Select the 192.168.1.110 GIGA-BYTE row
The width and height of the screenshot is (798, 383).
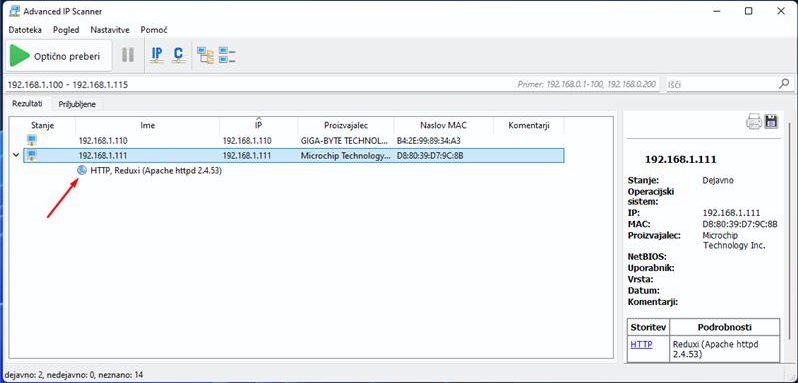294,140
